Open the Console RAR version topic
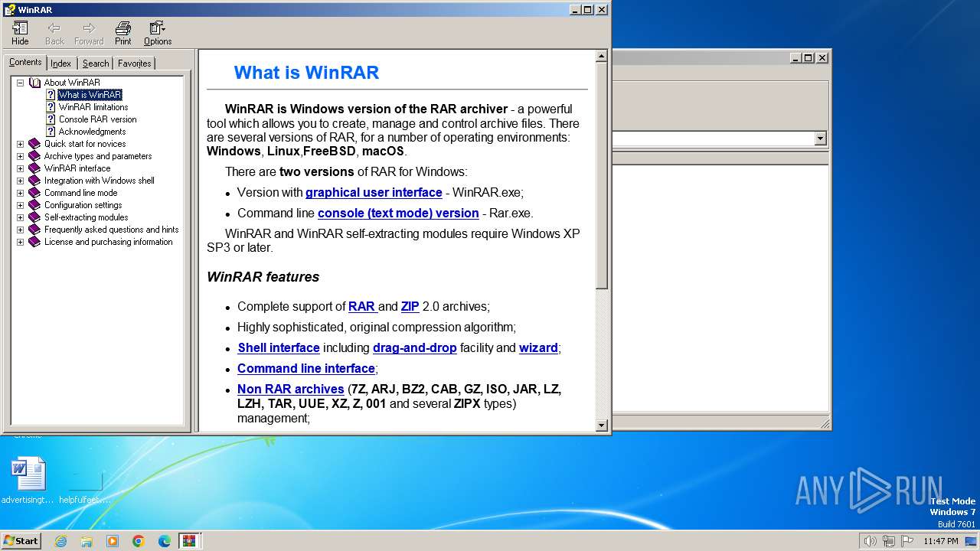Image resolution: width=980 pixels, height=551 pixels. 97,119
